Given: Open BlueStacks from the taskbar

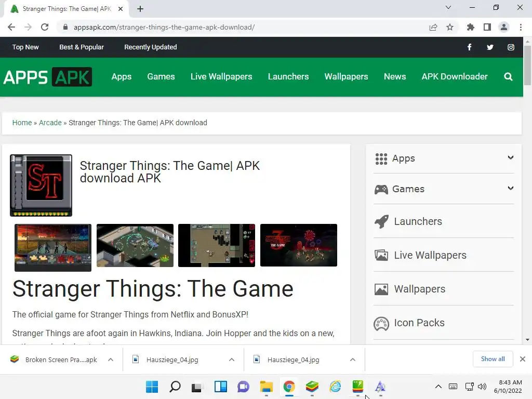Looking at the screenshot, I should pos(312,387).
